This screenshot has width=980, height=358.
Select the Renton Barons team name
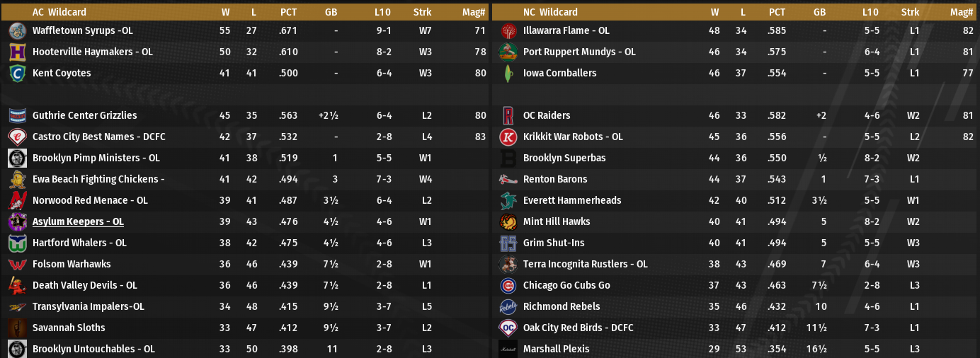(555, 179)
